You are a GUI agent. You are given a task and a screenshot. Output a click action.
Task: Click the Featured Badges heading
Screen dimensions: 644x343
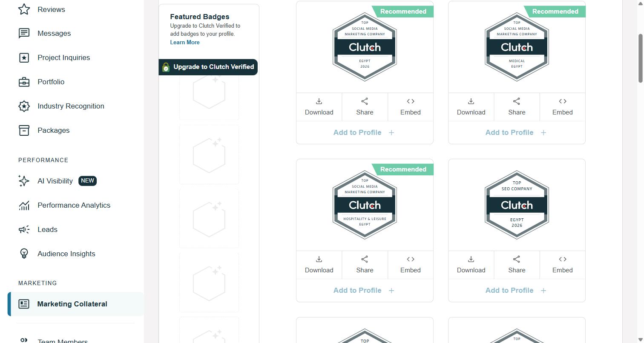pos(200,17)
